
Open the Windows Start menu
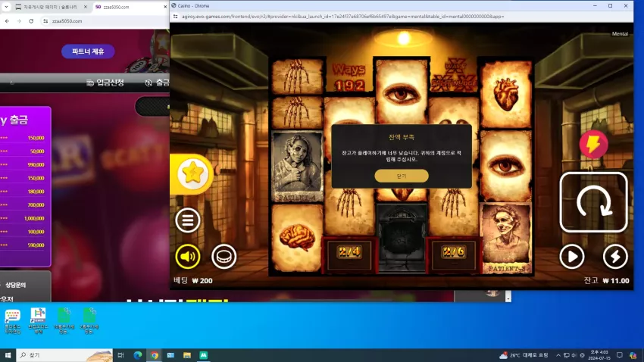click(8, 355)
